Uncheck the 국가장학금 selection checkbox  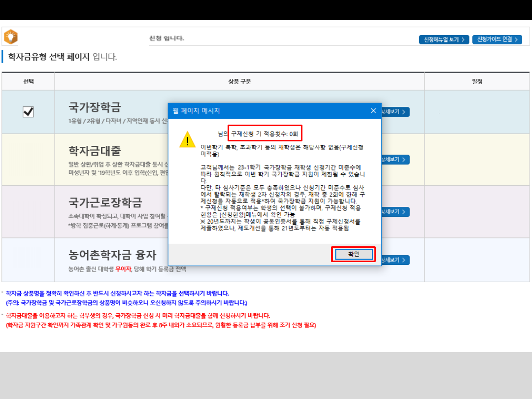29,112
